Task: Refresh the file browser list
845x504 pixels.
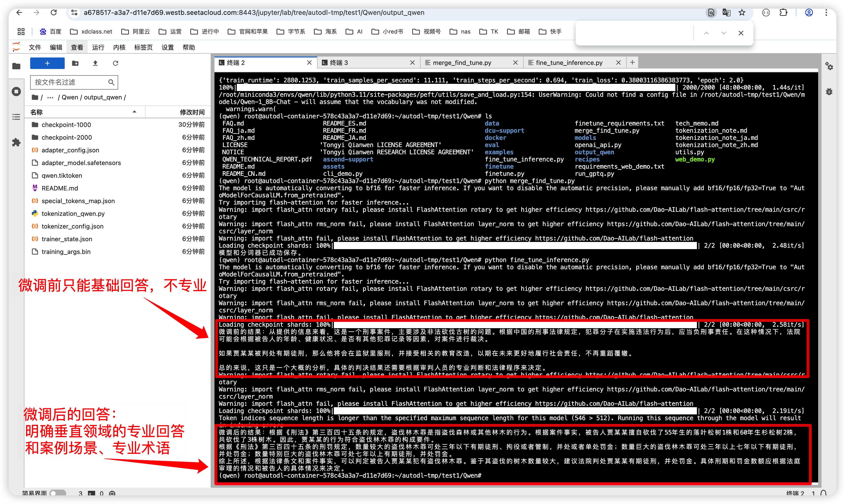Action: pos(116,63)
